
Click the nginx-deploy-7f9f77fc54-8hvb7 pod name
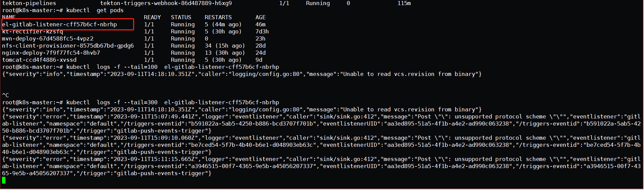(x=51, y=53)
